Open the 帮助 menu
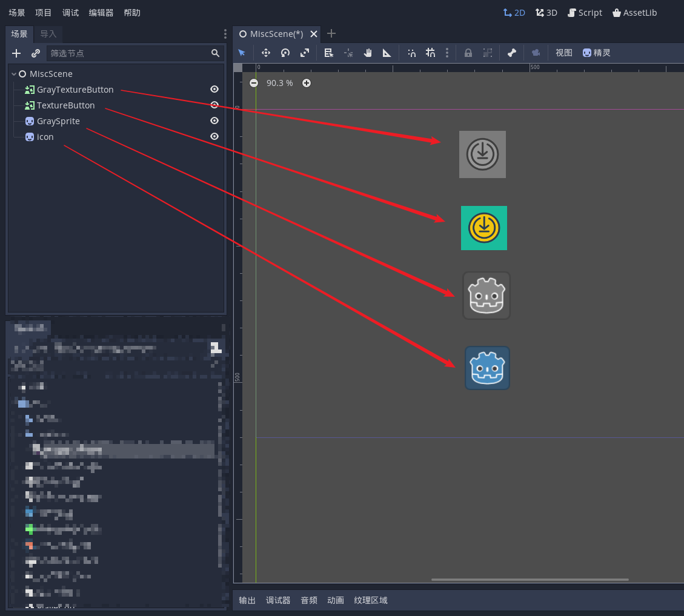 click(x=132, y=13)
